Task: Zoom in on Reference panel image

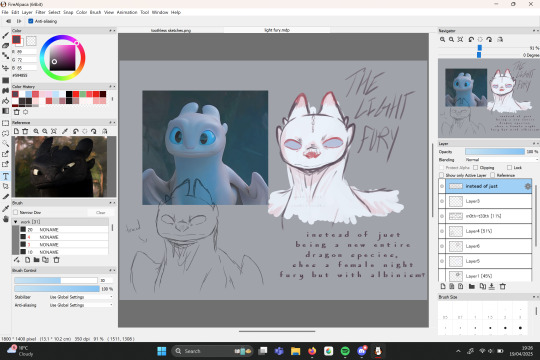Action: click(36, 131)
